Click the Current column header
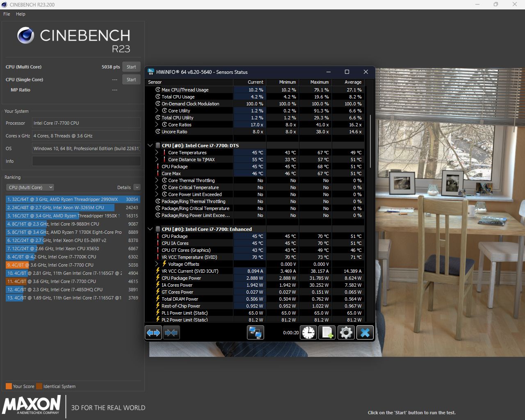Screen dimensions: 525x420 (x=250, y=82)
